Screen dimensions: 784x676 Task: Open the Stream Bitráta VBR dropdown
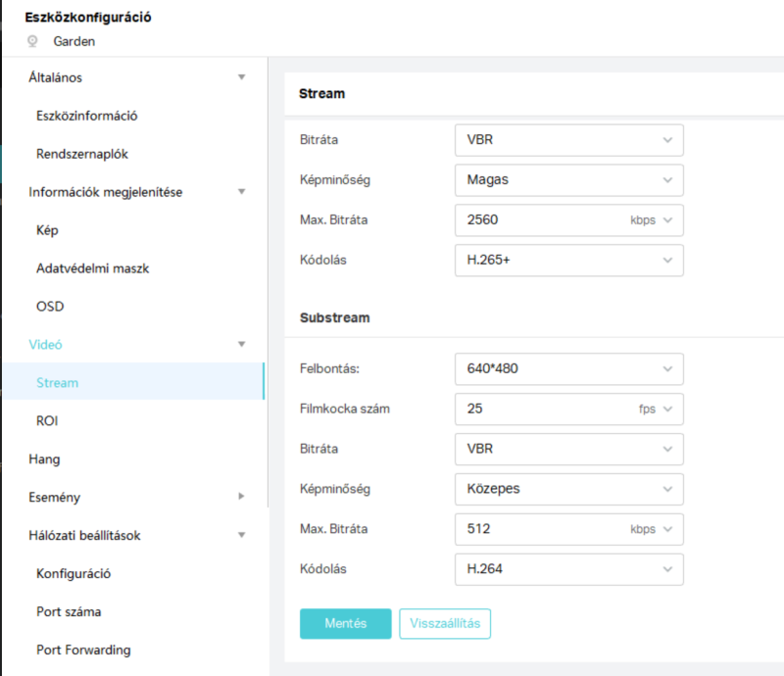click(x=569, y=140)
